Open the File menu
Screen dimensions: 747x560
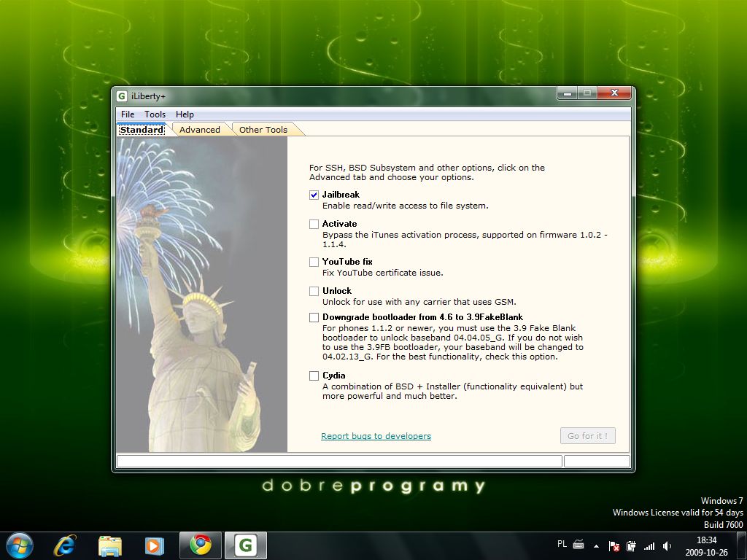(128, 114)
